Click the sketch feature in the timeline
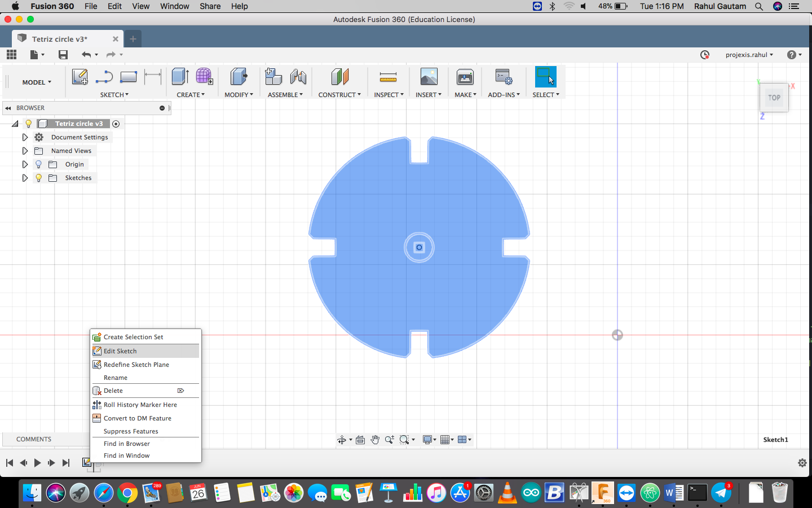812x508 pixels. tap(86, 462)
